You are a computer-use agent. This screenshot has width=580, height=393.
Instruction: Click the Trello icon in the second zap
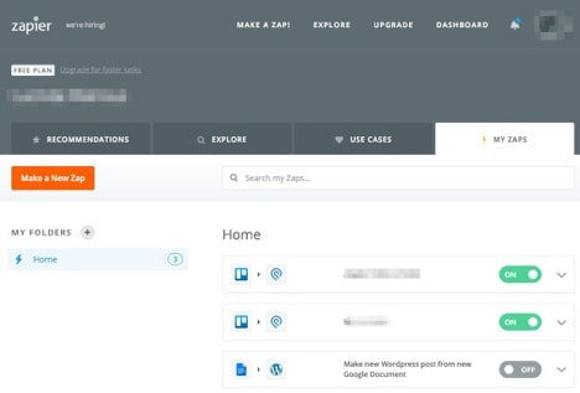[242, 322]
